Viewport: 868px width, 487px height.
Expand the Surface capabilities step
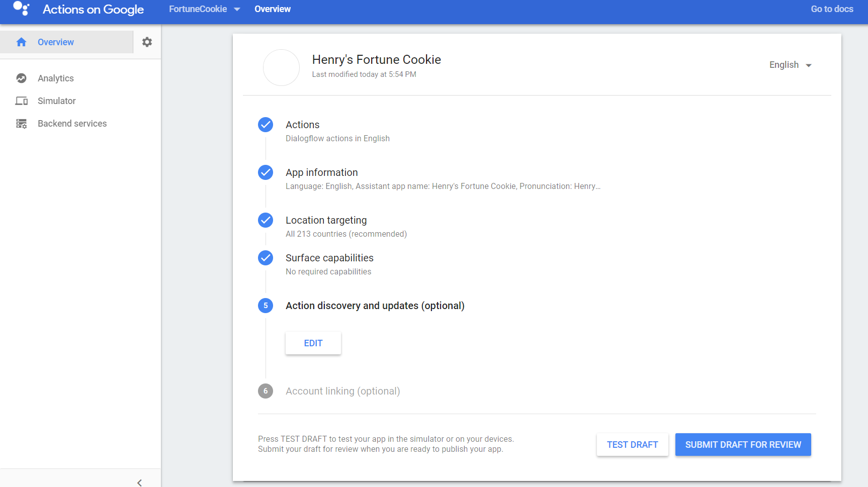[329, 258]
